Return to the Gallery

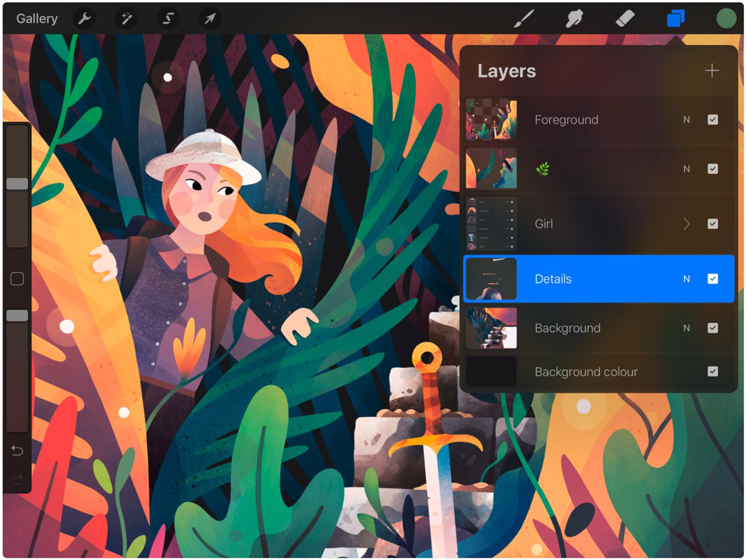(x=37, y=19)
